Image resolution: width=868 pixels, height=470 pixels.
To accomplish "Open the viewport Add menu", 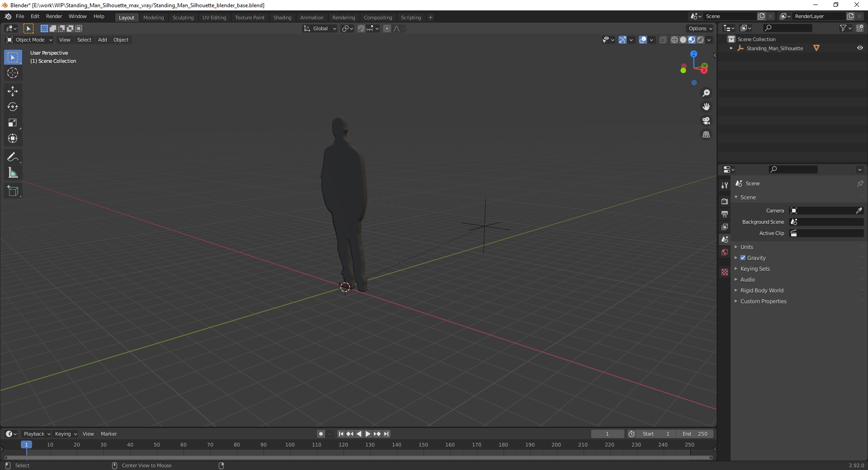I will pos(103,40).
